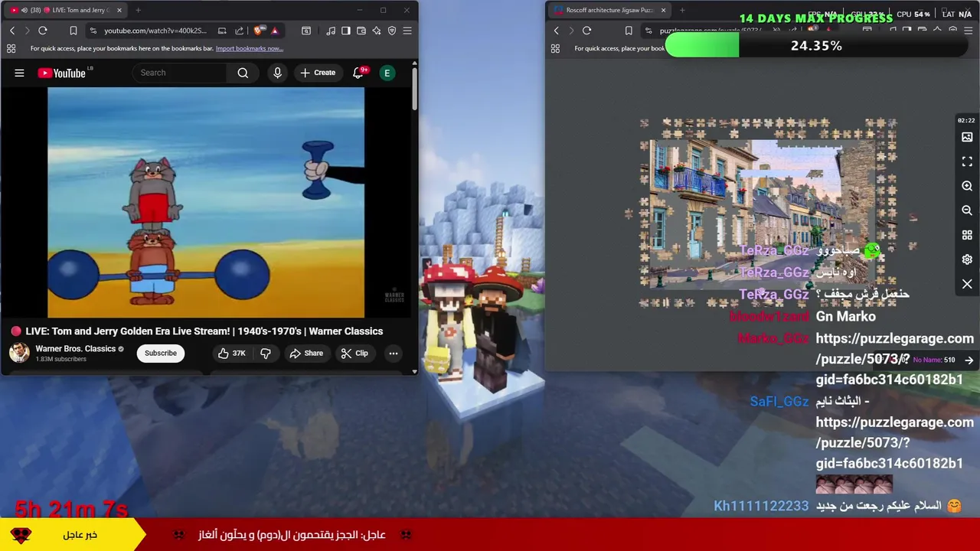Click the 'Import bookmarks now...' link

[250, 48]
